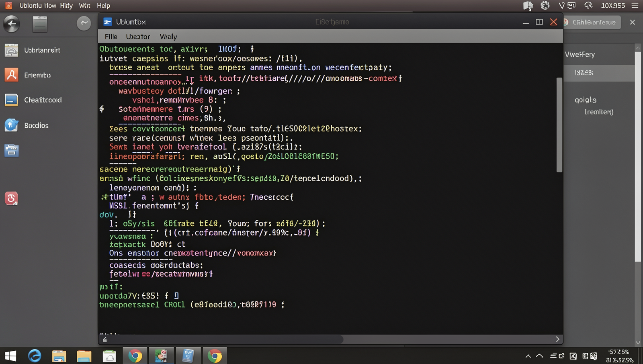Maximize the Ublumtbx window

[x=539, y=22]
